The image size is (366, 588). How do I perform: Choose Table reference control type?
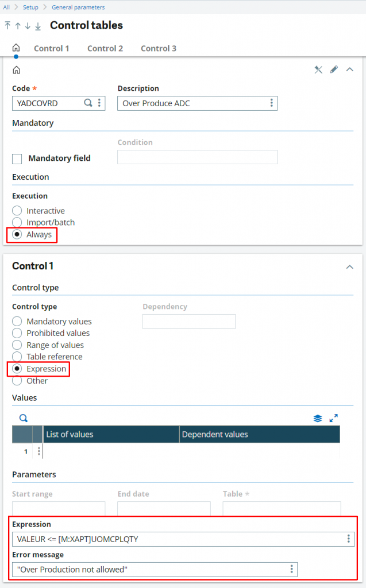(x=17, y=357)
